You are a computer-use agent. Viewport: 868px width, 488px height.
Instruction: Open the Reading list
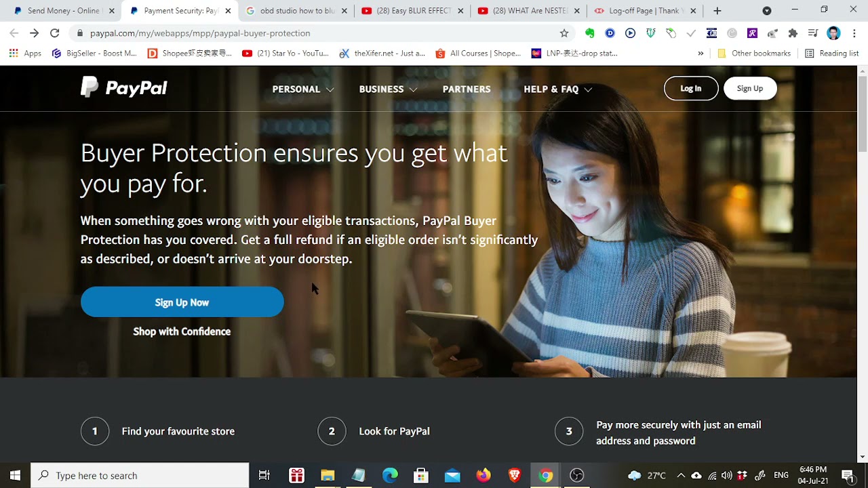click(x=831, y=53)
